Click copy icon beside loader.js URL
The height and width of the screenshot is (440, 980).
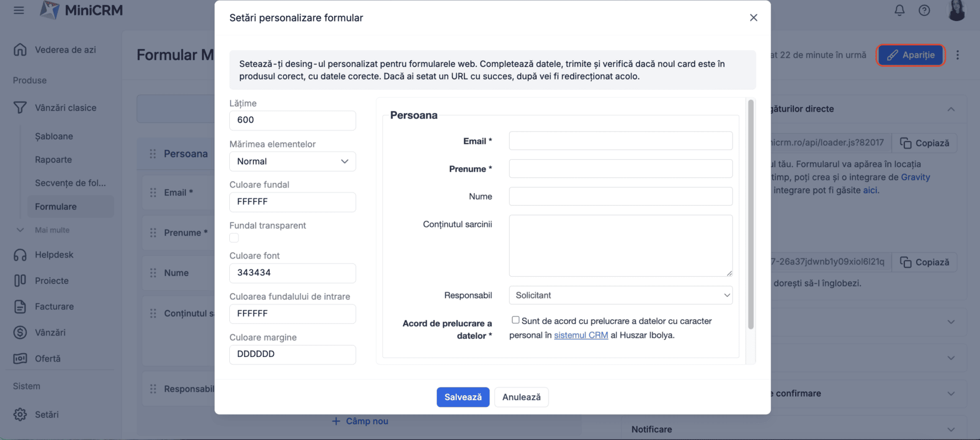pos(906,143)
